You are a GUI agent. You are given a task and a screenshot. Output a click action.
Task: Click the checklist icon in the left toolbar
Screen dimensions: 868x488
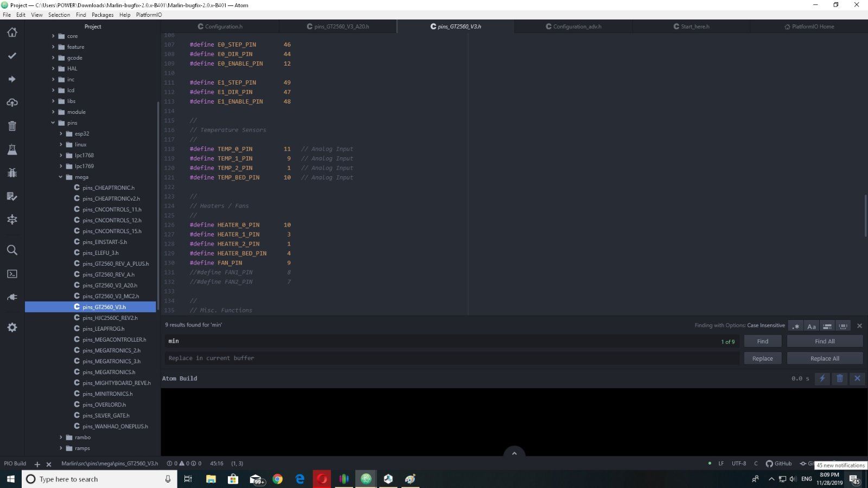(x=12, y=196)
